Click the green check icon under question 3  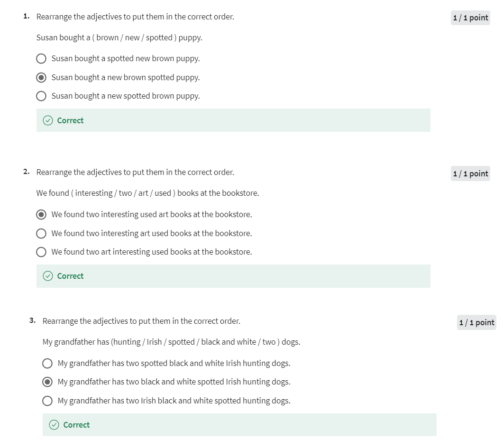tap(54, 425)
